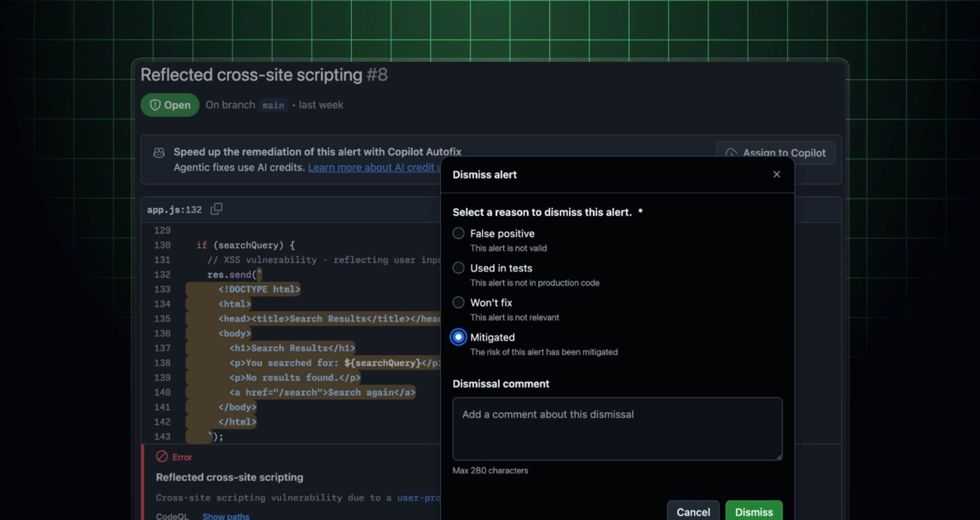
Task: Click the '<p>No results found.</p>' code line
Action: 295,378
